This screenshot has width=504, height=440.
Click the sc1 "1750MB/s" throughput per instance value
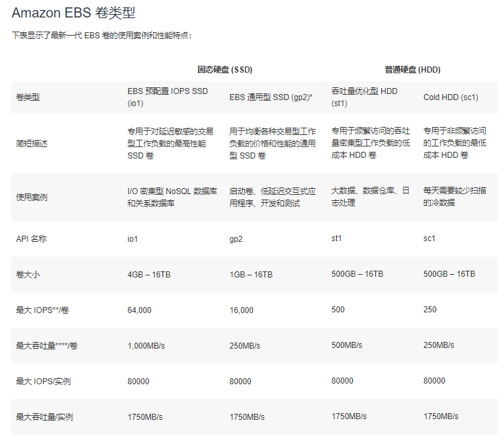(x=441, y=416)
